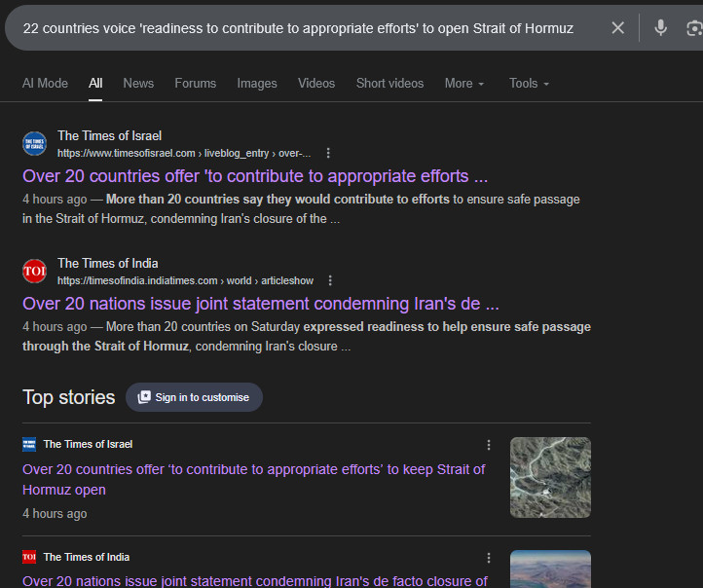The width and height of the screenshot is (703, 588).
Task: Click small TOI icon in Top stories
Action: point(29,557)
